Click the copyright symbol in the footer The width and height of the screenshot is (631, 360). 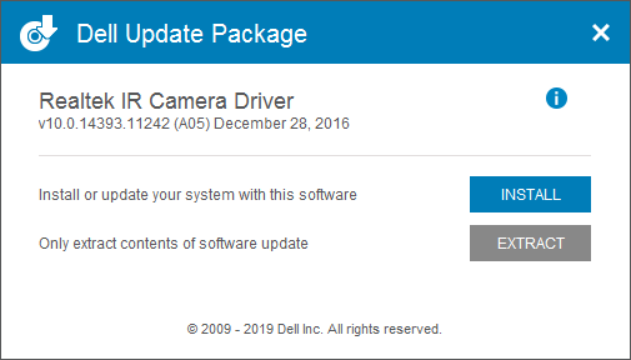click(192, 329)
